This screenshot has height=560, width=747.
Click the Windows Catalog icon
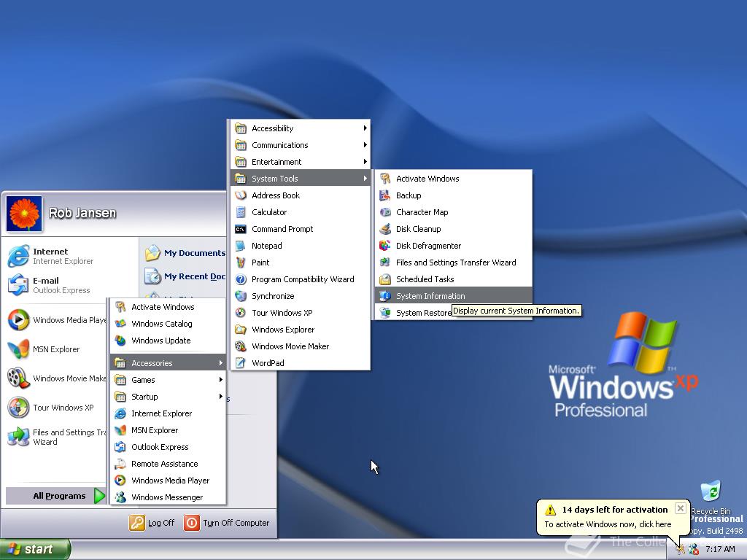[x=120, y=324]
